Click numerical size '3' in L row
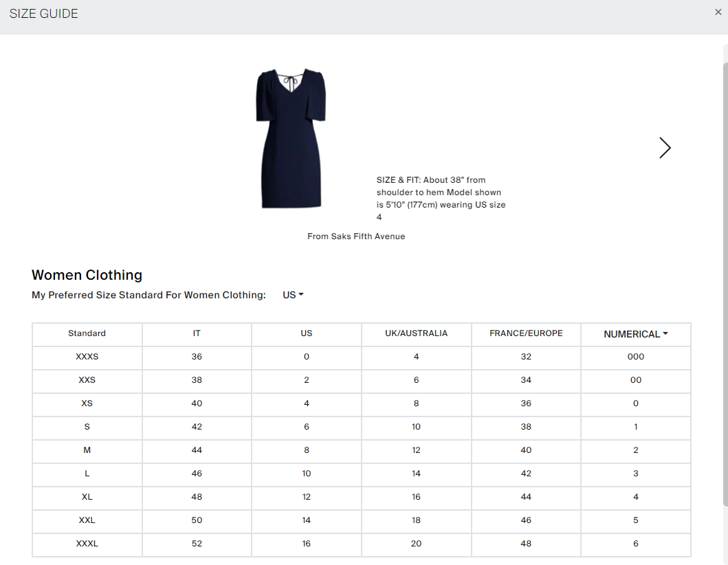Viewport: 728px width, 565px height. [636, 474]
